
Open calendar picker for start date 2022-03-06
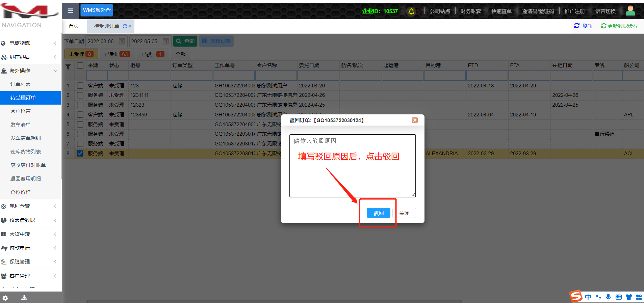coord(122,41)
